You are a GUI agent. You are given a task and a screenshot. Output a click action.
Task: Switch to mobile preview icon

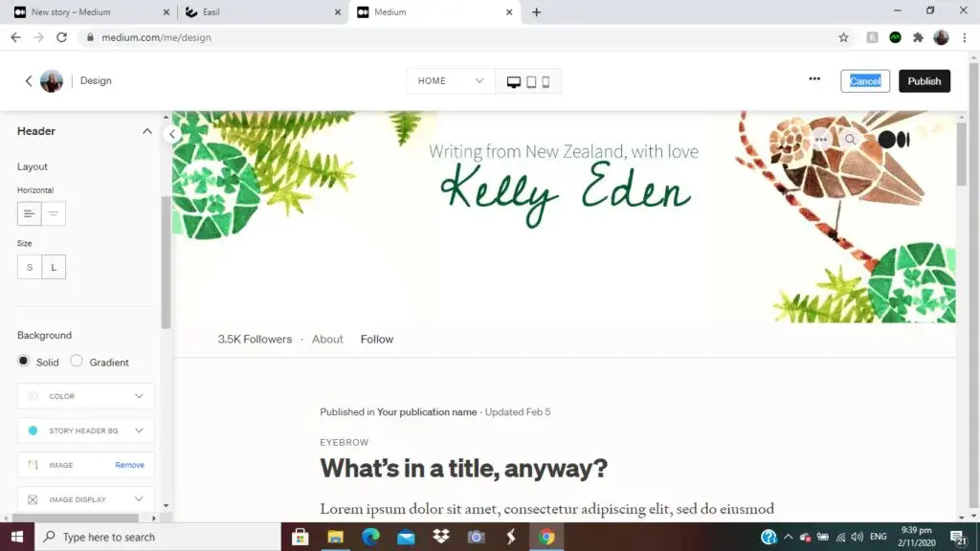point(546,82)
